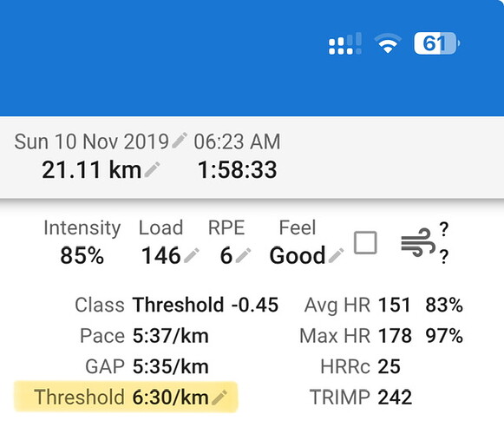The image size is (504, 434).
Task: Select the 06:23 AM start time
Action: [237, 141]
